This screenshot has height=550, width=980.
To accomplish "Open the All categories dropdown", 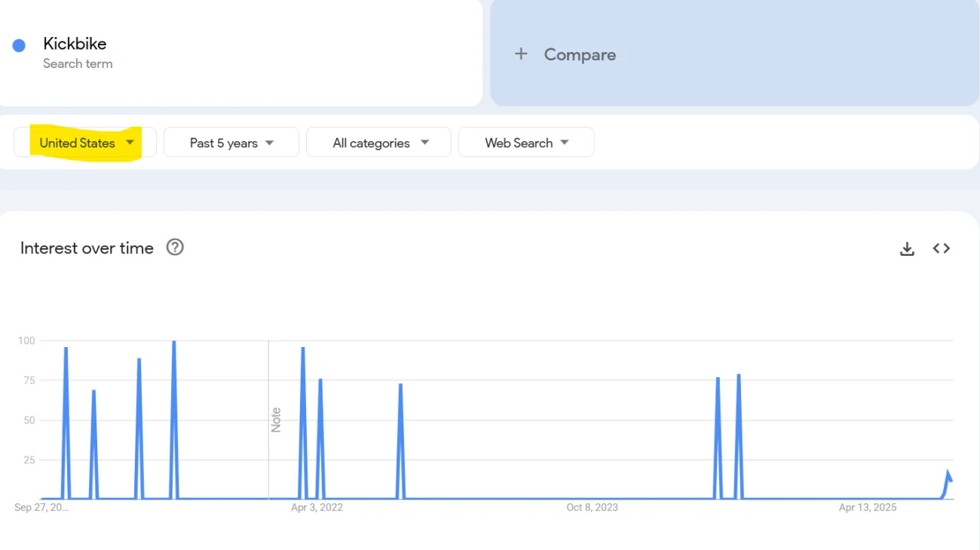I will point(378,143).
